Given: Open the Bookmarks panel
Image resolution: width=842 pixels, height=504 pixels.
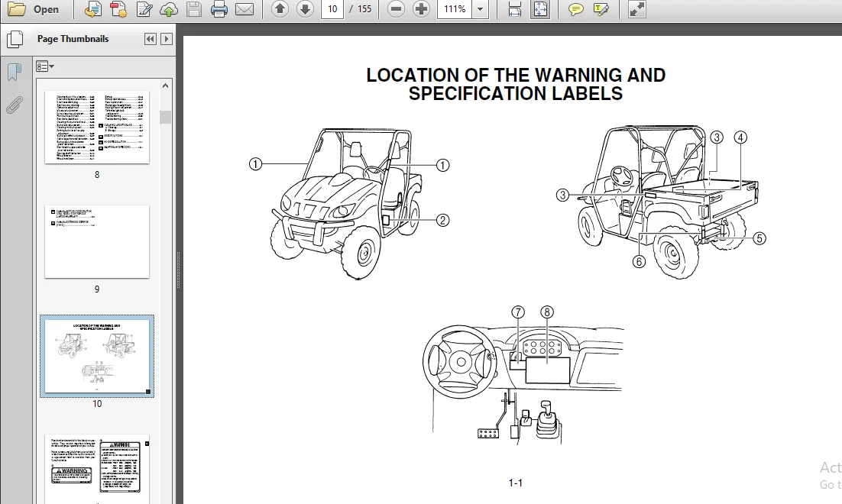Looking at the screenshot, I should click(x=15, y=72).
